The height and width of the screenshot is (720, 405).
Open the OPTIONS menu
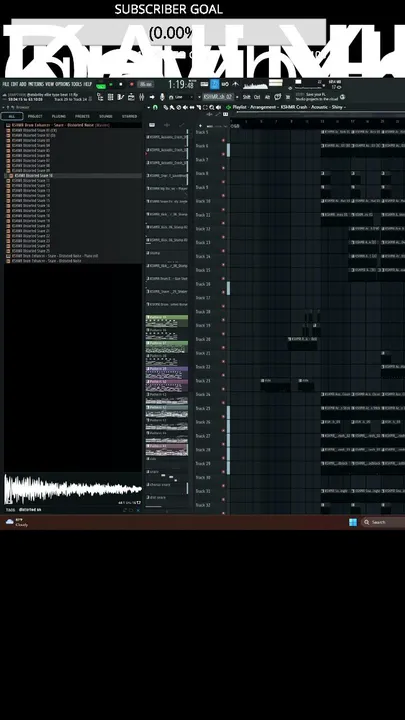(63, 84)
